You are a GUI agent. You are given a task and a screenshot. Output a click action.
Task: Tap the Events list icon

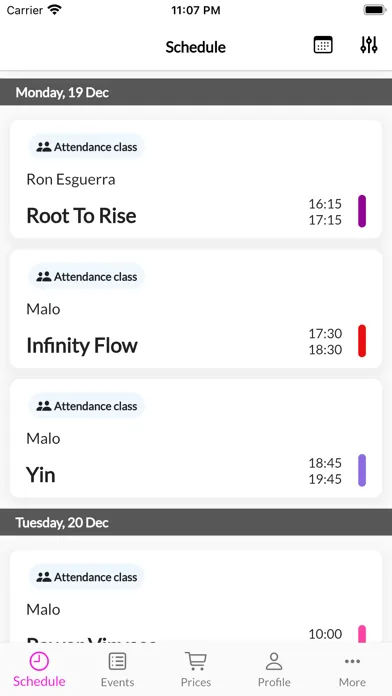[117, 661]
